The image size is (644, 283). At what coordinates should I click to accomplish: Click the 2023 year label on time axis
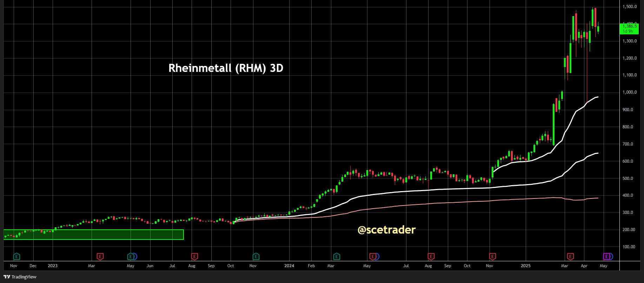click(x=53, y=266)
